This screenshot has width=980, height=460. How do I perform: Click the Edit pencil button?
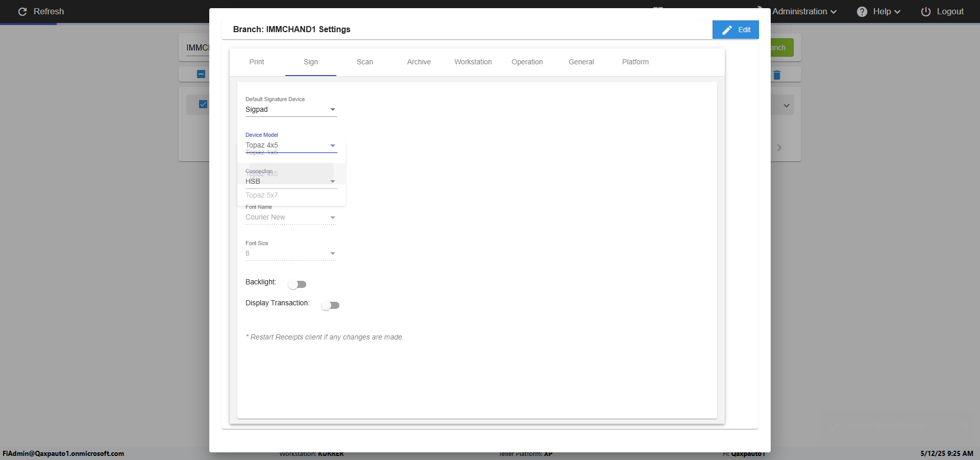click(x=736, y=30)
